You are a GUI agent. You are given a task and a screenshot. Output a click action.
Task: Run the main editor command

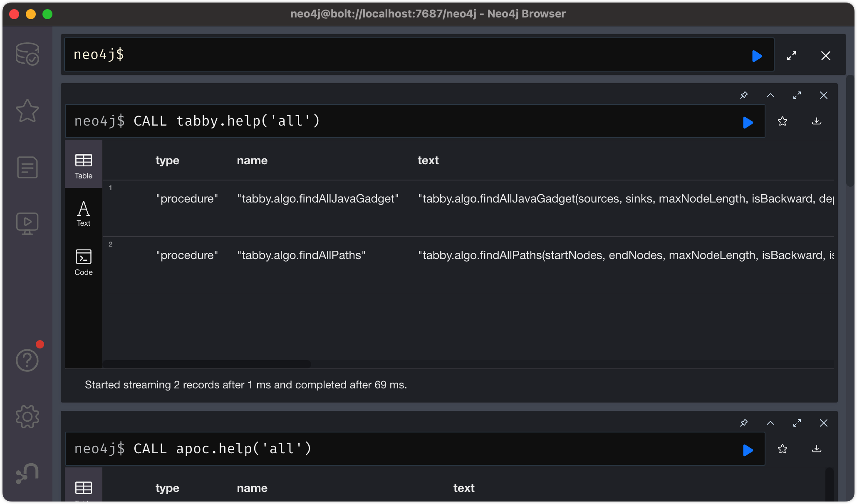[757, 56]
